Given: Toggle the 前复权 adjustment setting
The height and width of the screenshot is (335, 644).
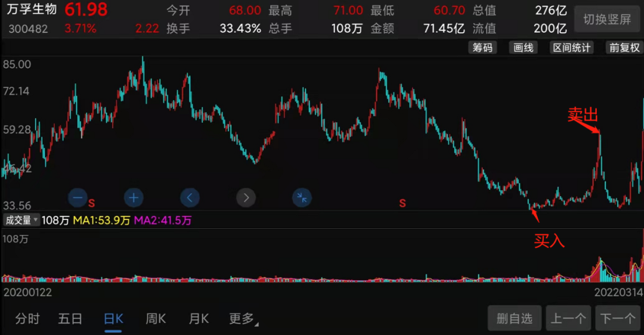Looking at the screenshot, I should pyautogui.click(x=624, y=48).
